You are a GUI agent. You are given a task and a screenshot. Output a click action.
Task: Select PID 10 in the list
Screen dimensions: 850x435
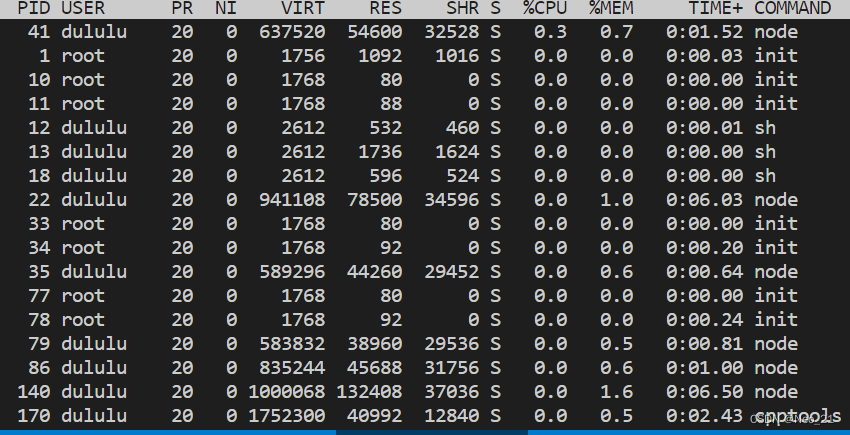[x=39, y=80]
